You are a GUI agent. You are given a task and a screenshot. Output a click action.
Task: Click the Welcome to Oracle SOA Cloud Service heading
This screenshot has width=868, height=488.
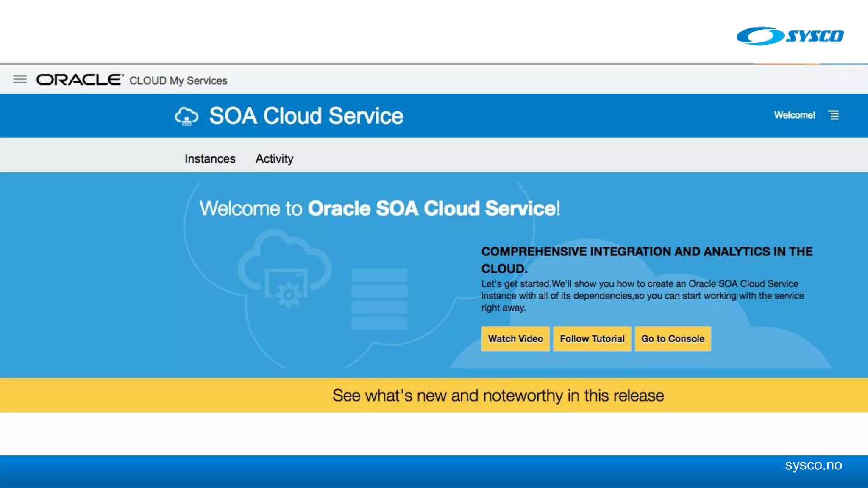(380, 208)
